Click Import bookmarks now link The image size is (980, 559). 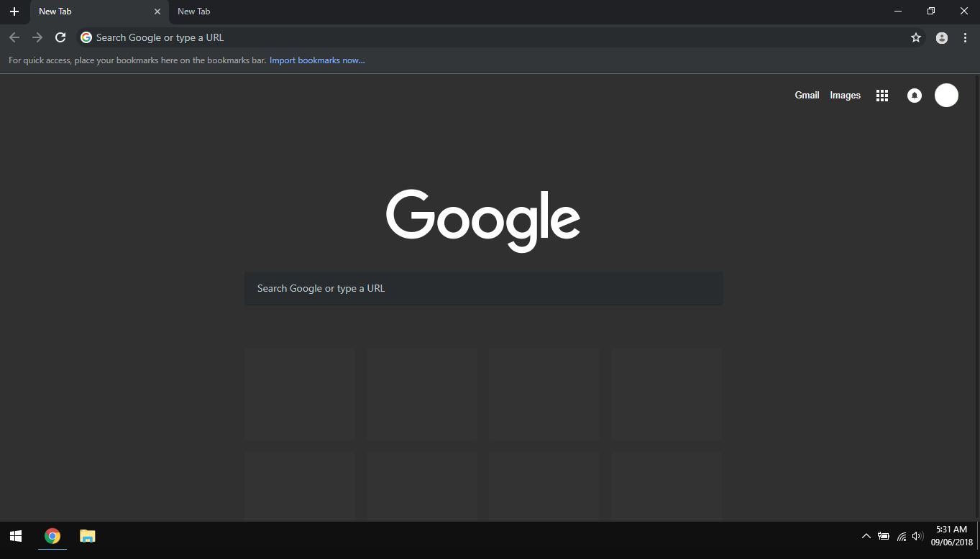317,60
